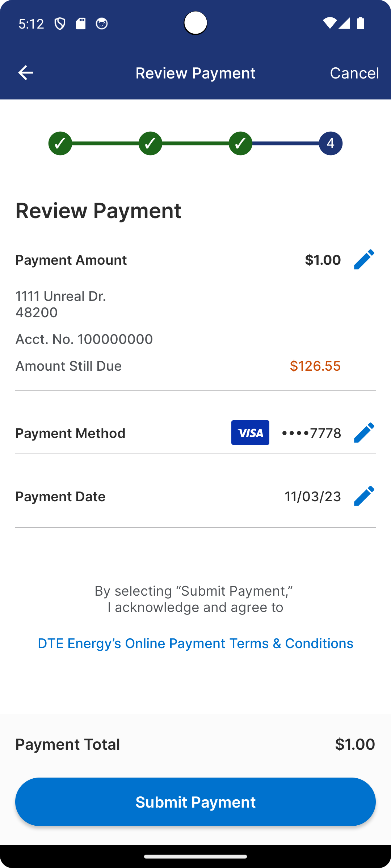Tap the first completed step checkmark
The height and width of the screenshot is (868, 391).
coord(60,144)
